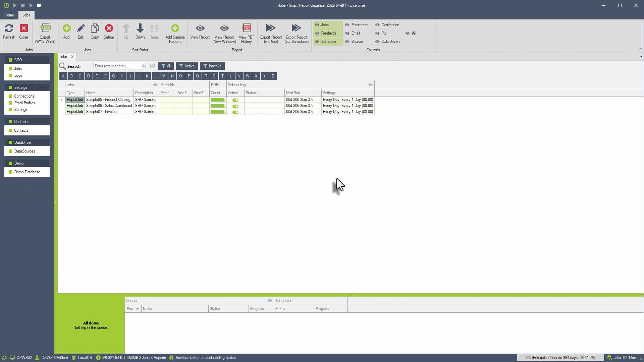Show the DataDriven columns

point(387,42)
